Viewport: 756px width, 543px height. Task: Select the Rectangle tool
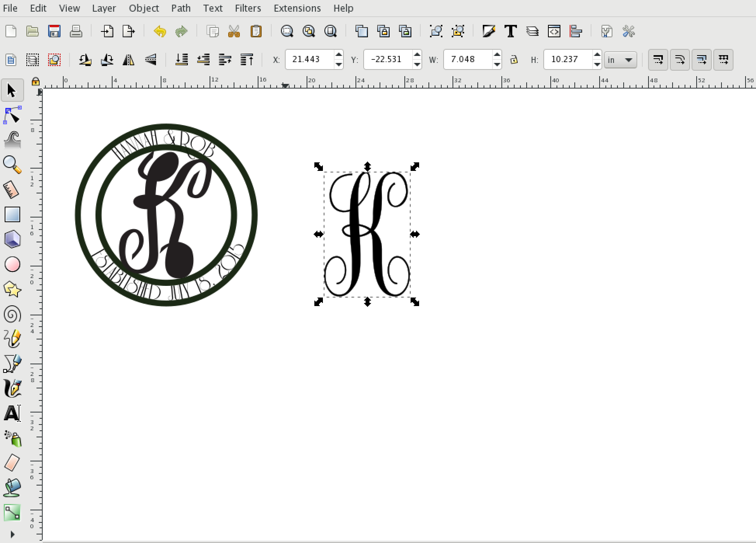click(x=12, y=214)
